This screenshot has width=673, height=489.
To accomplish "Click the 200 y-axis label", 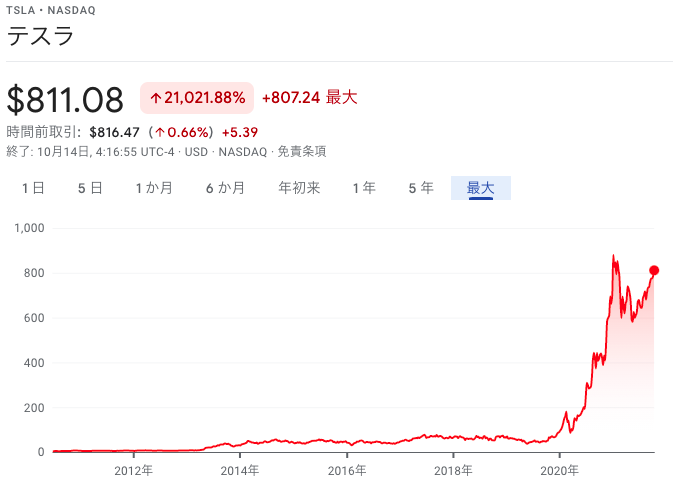I will point(34,408).
